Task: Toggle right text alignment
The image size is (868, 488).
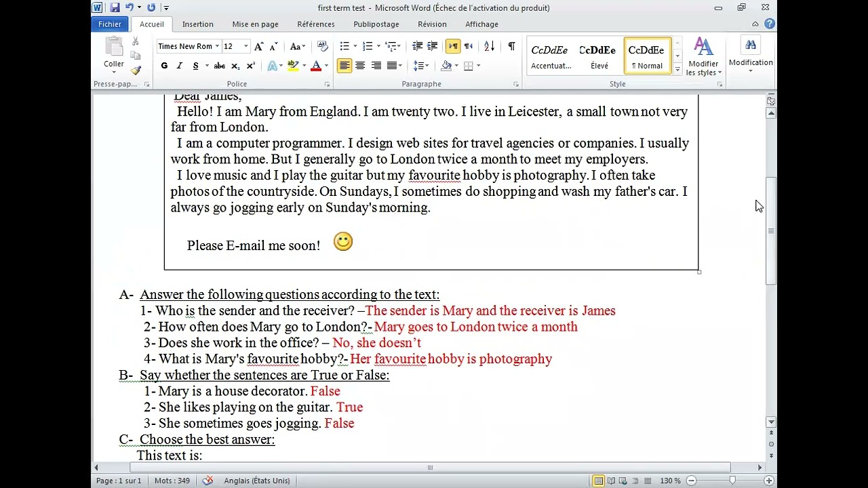Action: click(x=376, y=66)
